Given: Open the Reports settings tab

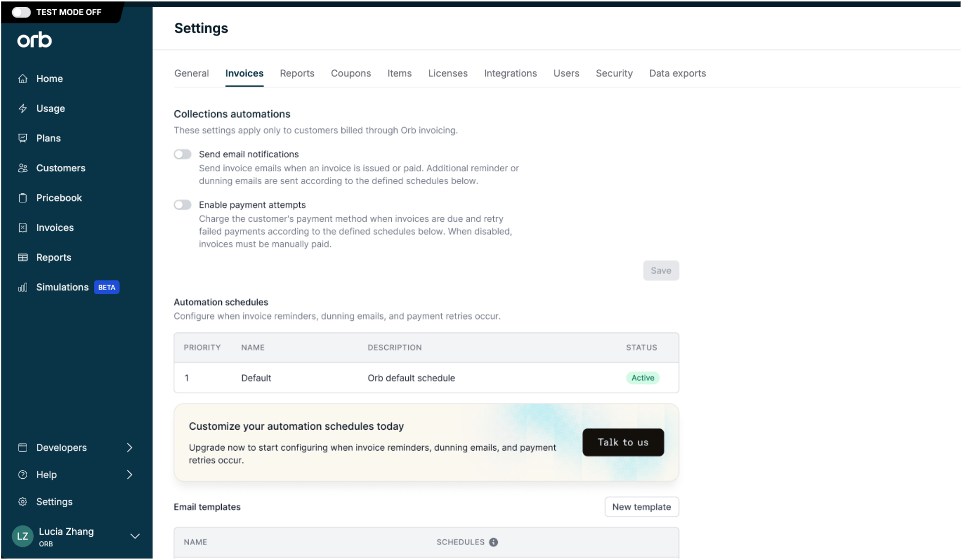Looking at the screenshot, I should coord(297,74).
